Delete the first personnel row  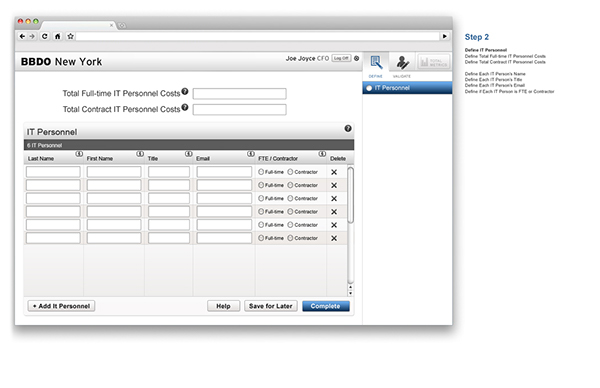coord(334,172)
